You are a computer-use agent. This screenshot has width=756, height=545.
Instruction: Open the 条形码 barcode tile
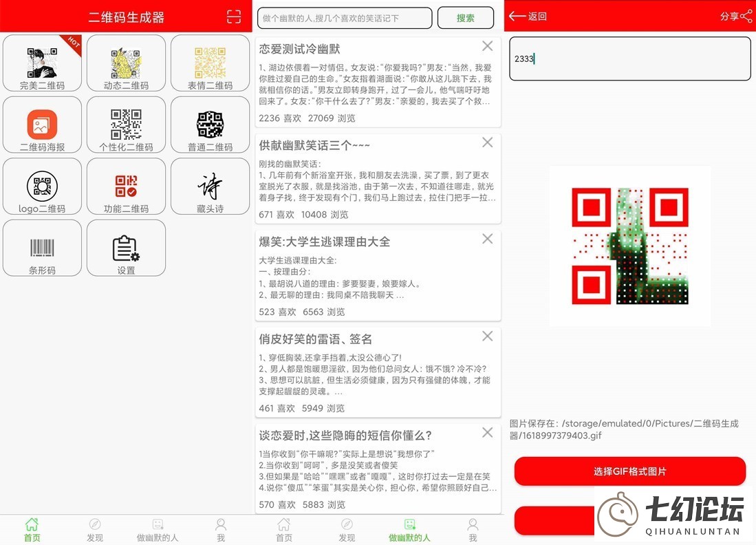pyautogui.click(x=43, y=248)
